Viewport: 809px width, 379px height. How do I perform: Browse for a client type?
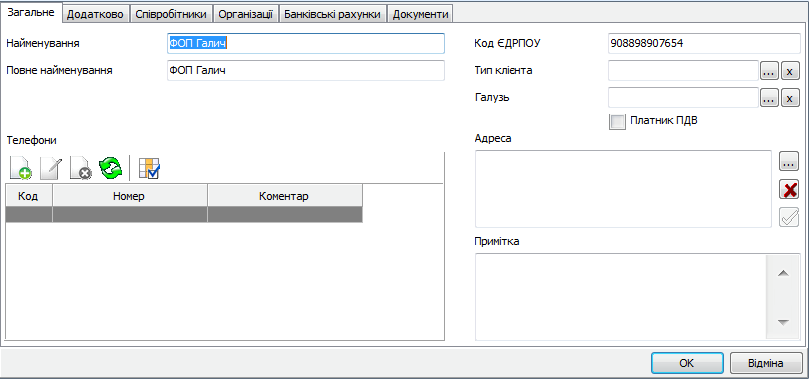pos(769,71)
